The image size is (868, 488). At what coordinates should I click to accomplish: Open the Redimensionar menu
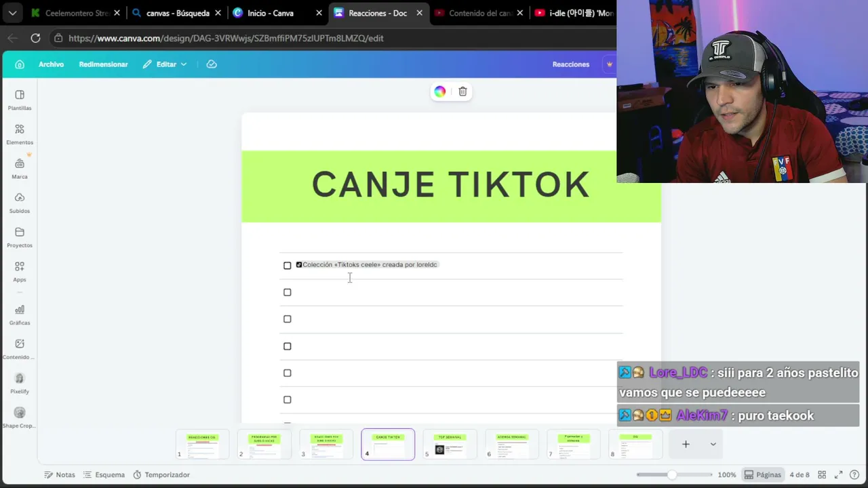click(x=103, y=64)
